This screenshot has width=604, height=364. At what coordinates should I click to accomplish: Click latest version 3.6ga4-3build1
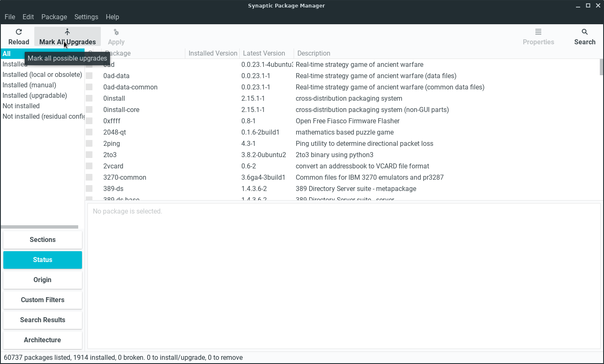point(263,177)
